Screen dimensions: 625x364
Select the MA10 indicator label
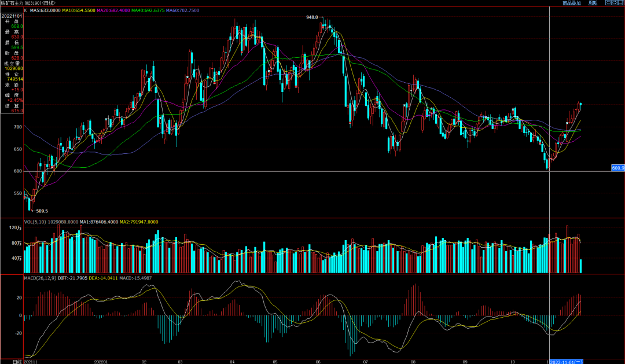[78, 10]
